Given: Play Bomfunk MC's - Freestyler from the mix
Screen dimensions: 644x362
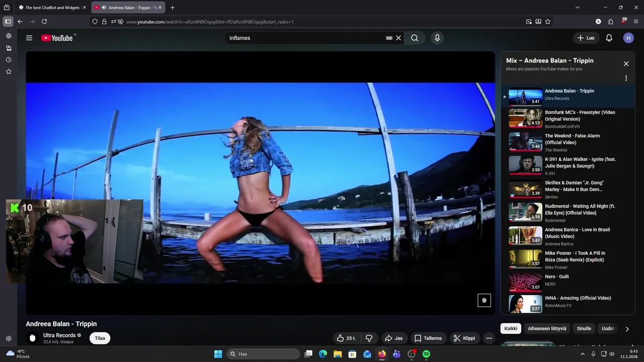Looking at the screenshot, I should pos(568,119).
